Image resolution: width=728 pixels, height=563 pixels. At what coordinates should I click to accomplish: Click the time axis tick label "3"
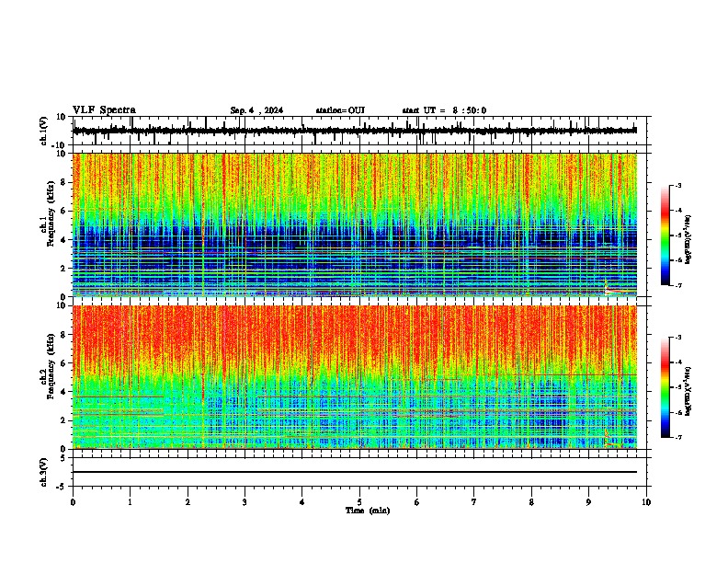click(x=245, y=502)
